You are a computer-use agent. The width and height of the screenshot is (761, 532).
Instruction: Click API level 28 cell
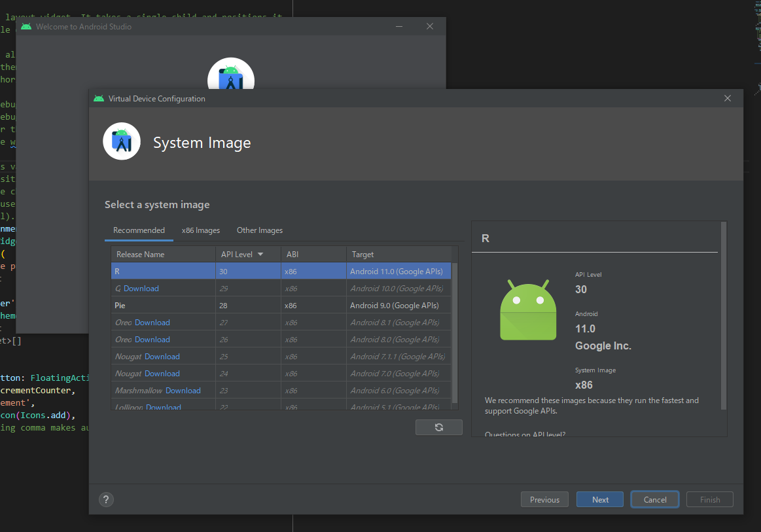[x=248, y=306]
